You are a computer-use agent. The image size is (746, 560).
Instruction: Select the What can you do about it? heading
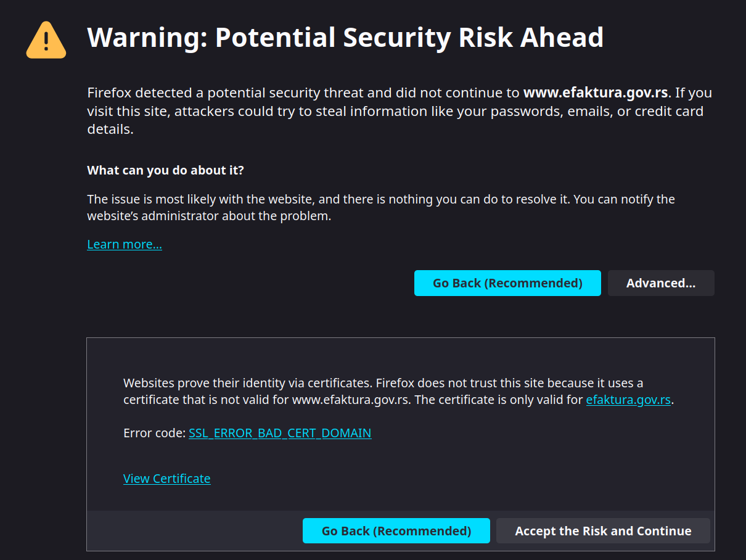165,170
